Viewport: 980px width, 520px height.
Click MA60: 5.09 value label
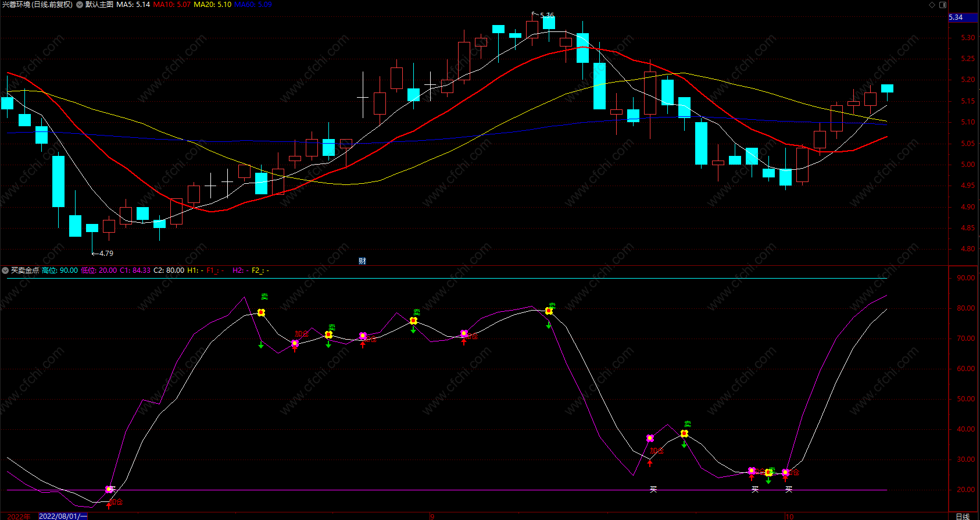click(x=253, y=5)
